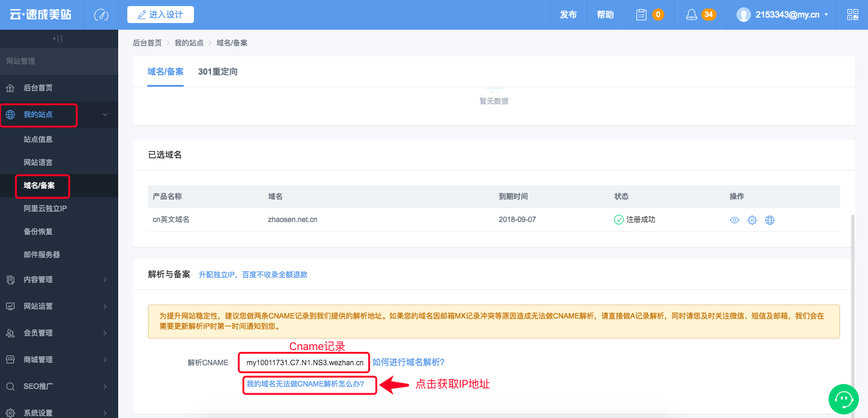Click the 进入设计 button
Image resolution: width=868 pixels, height=418 pixels.
point(161,15)
